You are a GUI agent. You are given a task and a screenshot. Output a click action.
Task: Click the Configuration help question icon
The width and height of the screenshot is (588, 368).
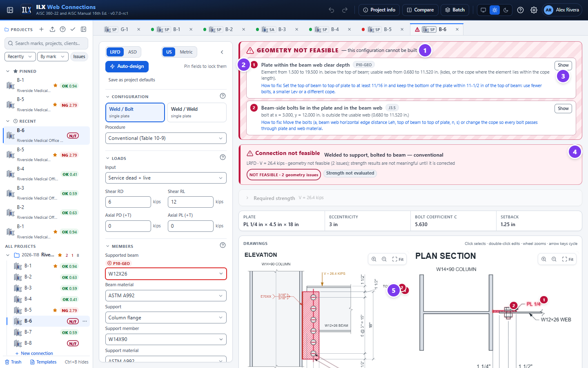223,96
